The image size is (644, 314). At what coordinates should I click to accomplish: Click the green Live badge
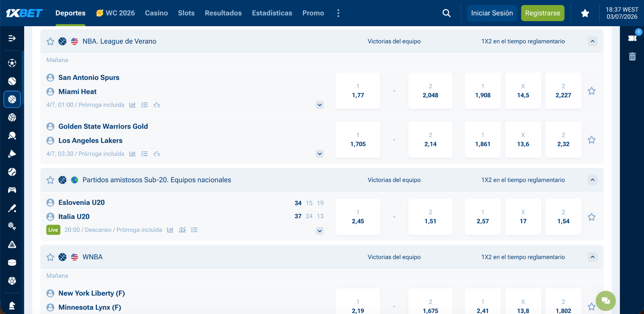pyautogui.click(x=53, y=230)
